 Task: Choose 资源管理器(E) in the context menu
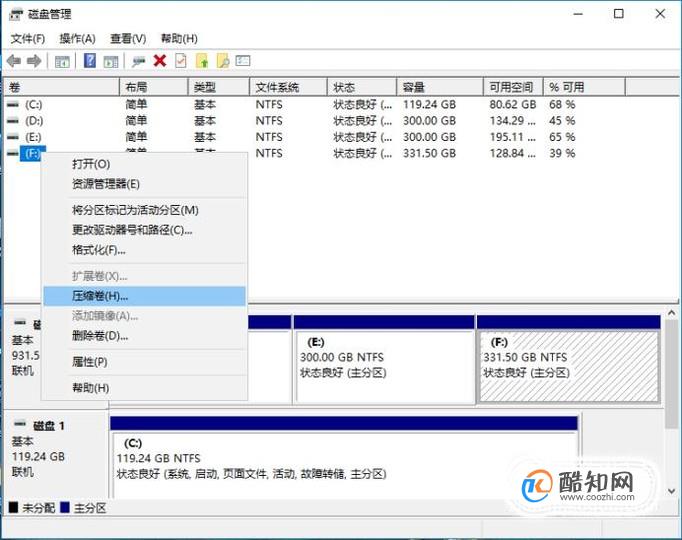[x=144, y=184]
